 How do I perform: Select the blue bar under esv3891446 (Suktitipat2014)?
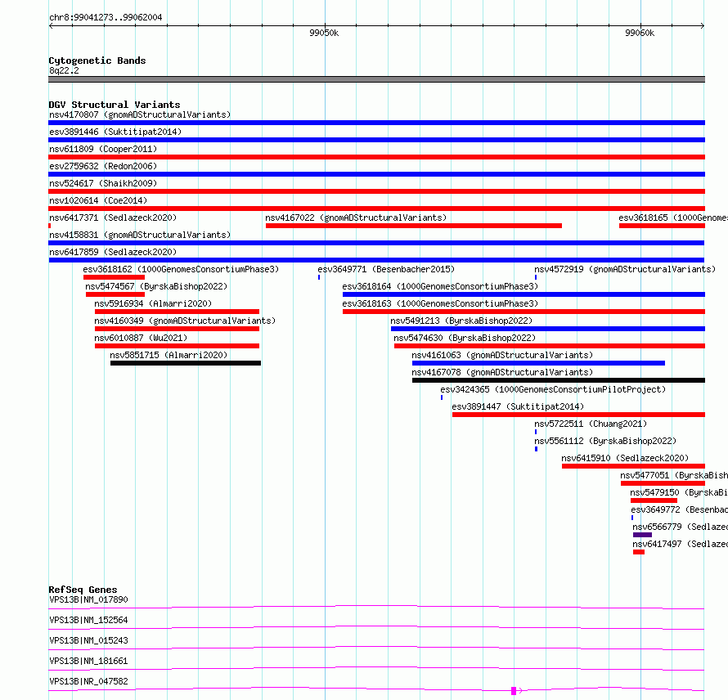click(376, 140)
